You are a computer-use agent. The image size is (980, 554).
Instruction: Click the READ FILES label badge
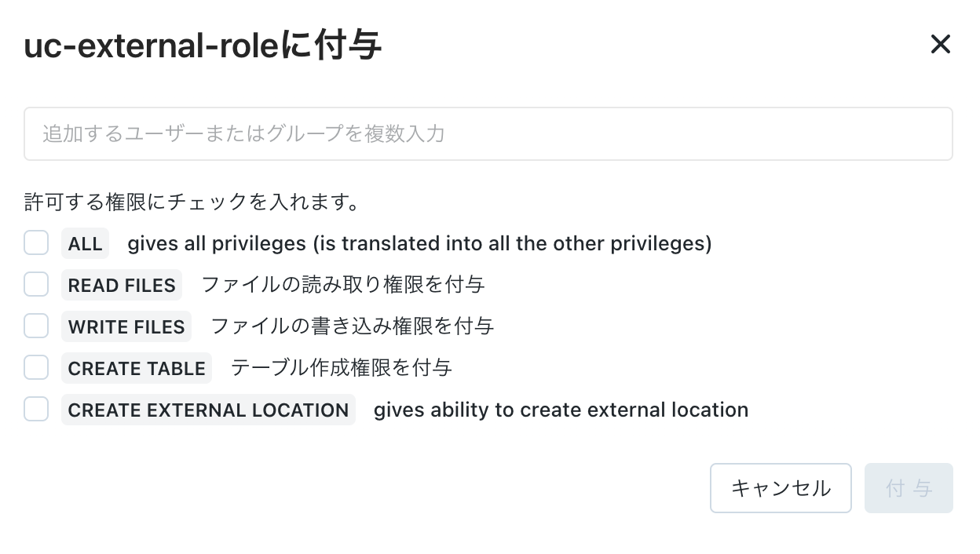pos(121,285)
